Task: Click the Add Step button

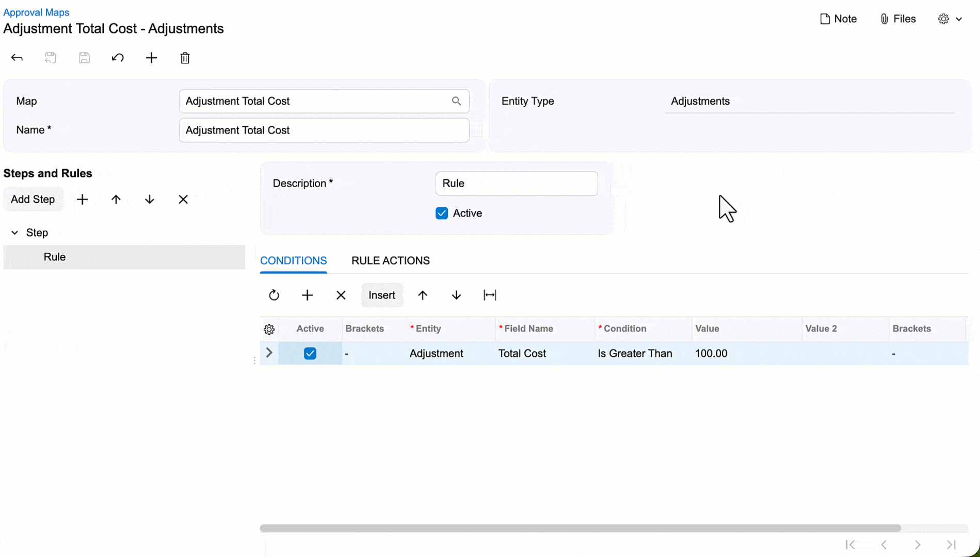Action: [x=33, y=200]
